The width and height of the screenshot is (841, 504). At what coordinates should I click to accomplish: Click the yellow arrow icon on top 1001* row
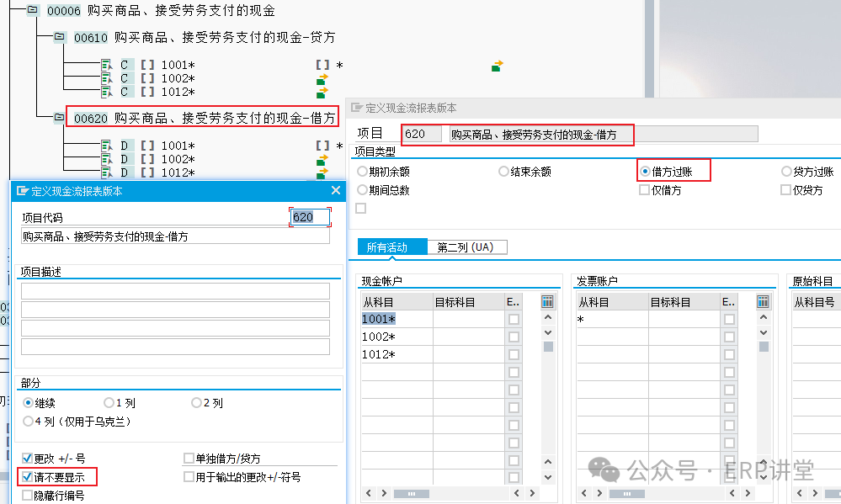pos(498,65)
